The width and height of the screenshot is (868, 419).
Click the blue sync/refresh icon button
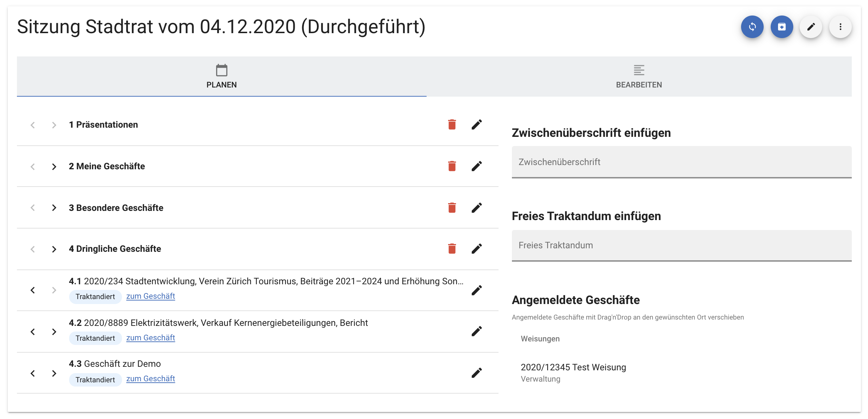752,27
